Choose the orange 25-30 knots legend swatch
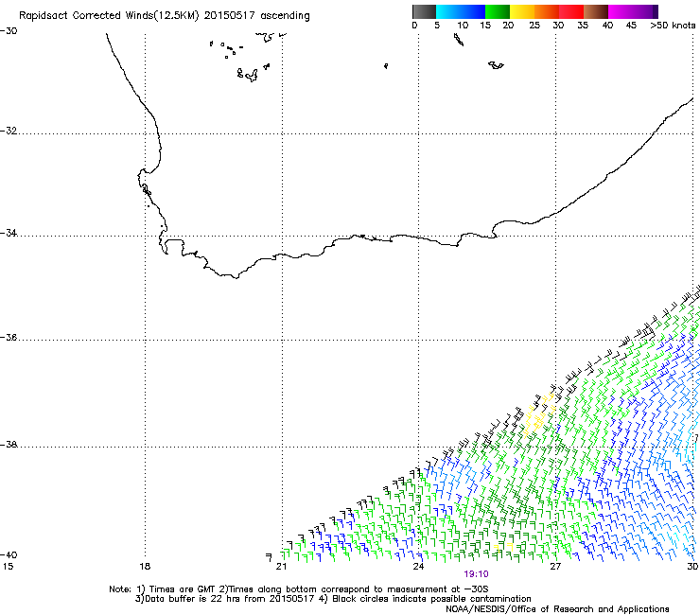The image size is (700, 615). point(547,11)
